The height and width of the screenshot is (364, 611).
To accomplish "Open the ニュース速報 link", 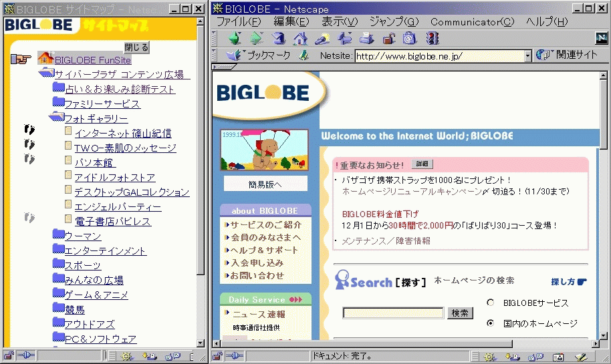I will (x=259, y=314).
